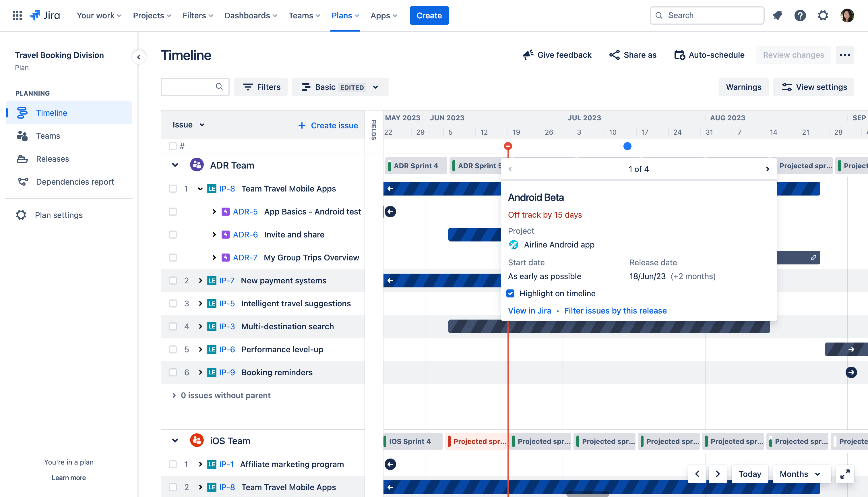This screenshot has width=868, height=497.
Task: Open the Plans menu
Action: [x=345, y=15]
